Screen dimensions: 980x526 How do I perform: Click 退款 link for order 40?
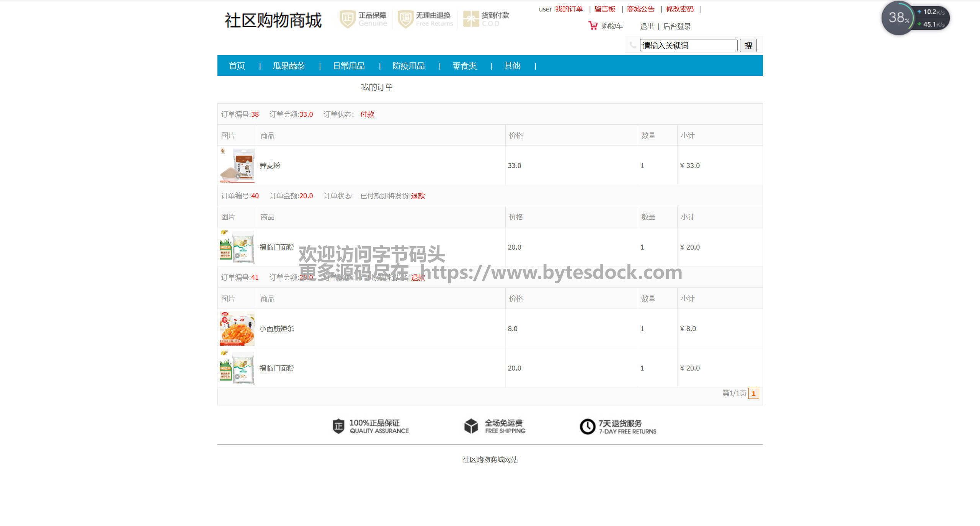pyautogui.click(x=418, y=196)
